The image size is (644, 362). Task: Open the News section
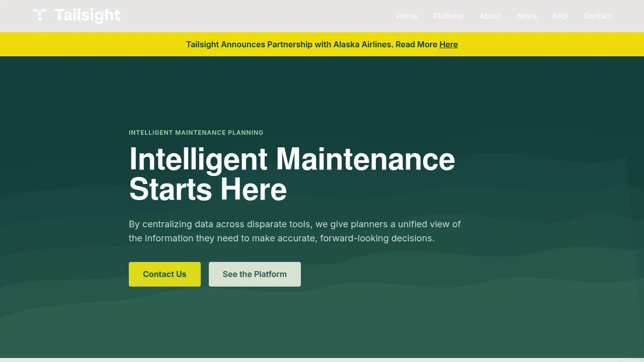tap(527, 16)
